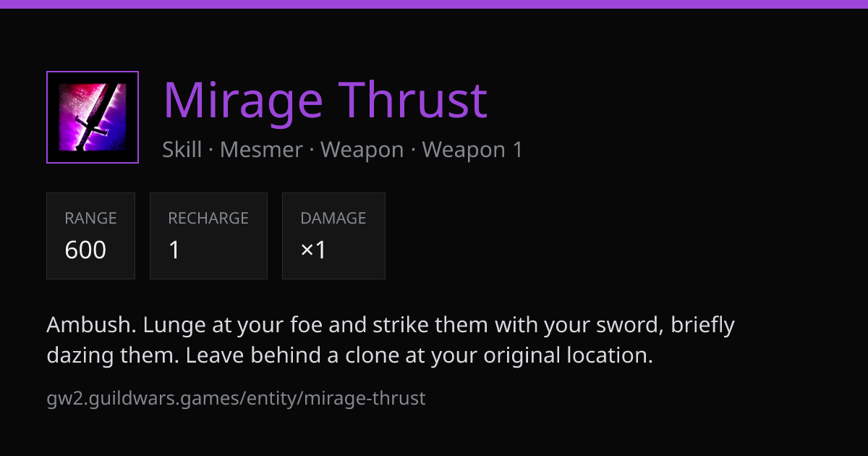Image resolution: width=868 pixels, height=456 pixels.
Task: Choose the Weapon 1 slot label
Action: (472, 150)
